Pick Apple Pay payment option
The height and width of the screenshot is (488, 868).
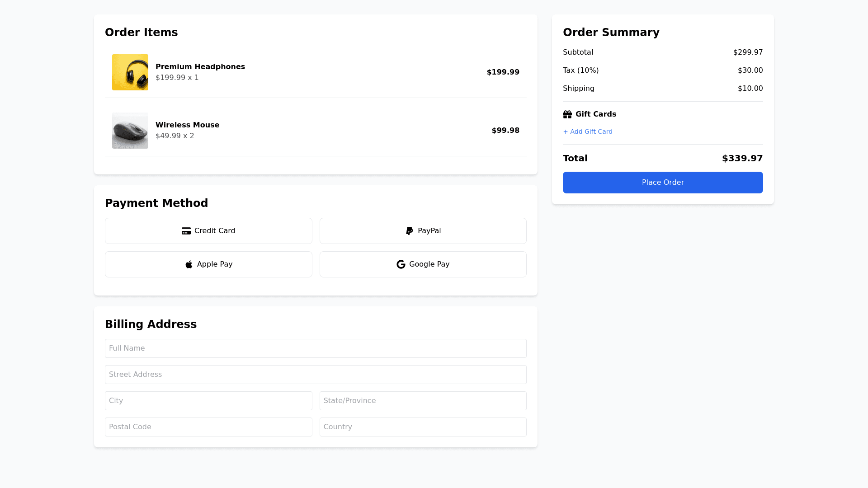click(208, 264)
